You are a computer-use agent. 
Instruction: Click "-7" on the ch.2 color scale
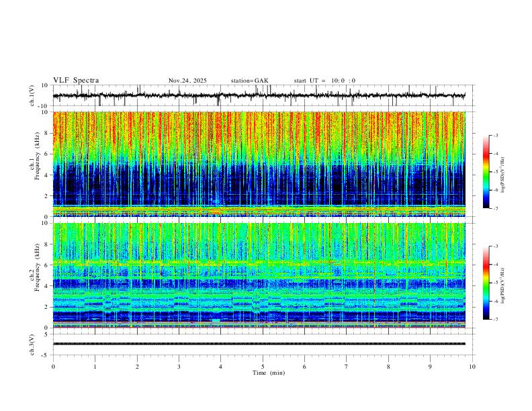495,320
